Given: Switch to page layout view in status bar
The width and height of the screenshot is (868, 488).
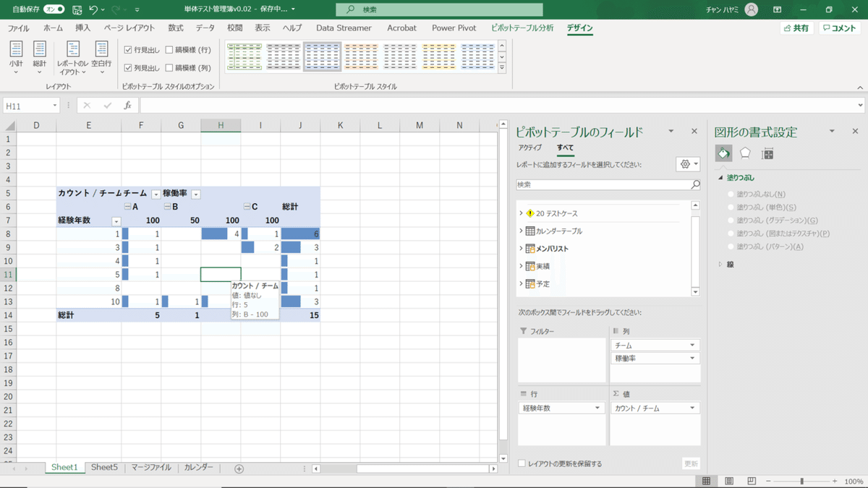Looking at the screenshot, I should (x=729, y=481).
